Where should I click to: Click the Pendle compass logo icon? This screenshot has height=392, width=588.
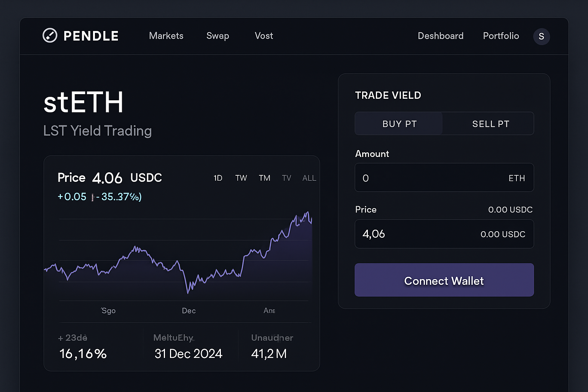50,36
